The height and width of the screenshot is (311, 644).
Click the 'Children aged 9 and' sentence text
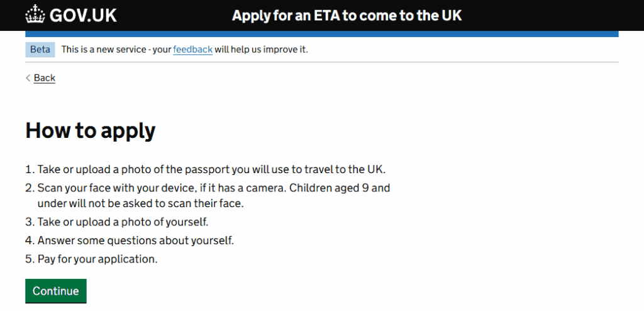[x=343, y=188]
